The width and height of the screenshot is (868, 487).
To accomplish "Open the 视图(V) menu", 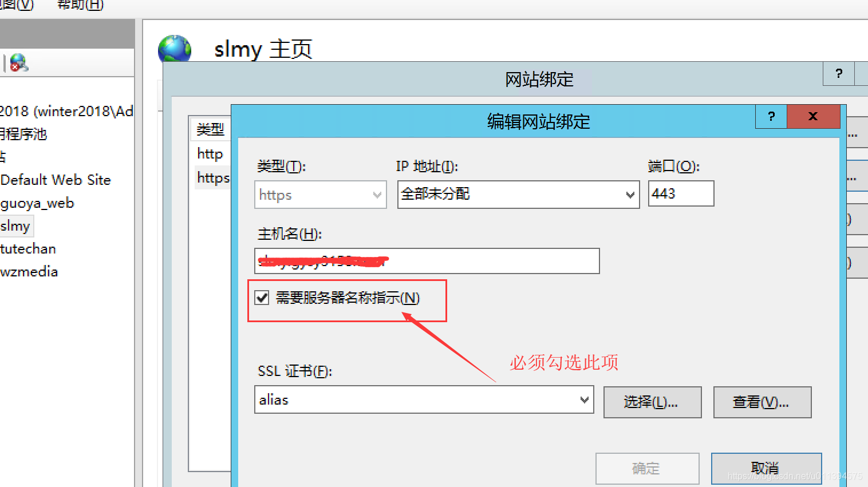I will [x=16, y=5].
